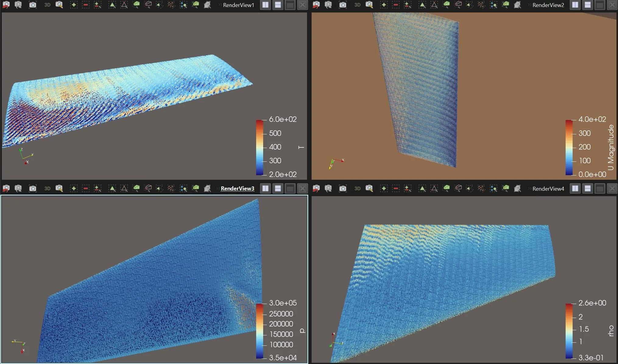Screen dimensions: 618x364
Task: Shrink the current selection in RenderView4
Action: coord(395,189)
